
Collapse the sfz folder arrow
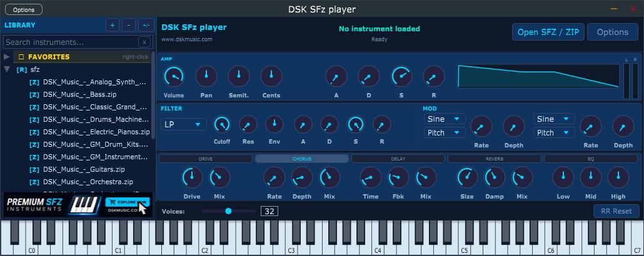pos(7,69)
